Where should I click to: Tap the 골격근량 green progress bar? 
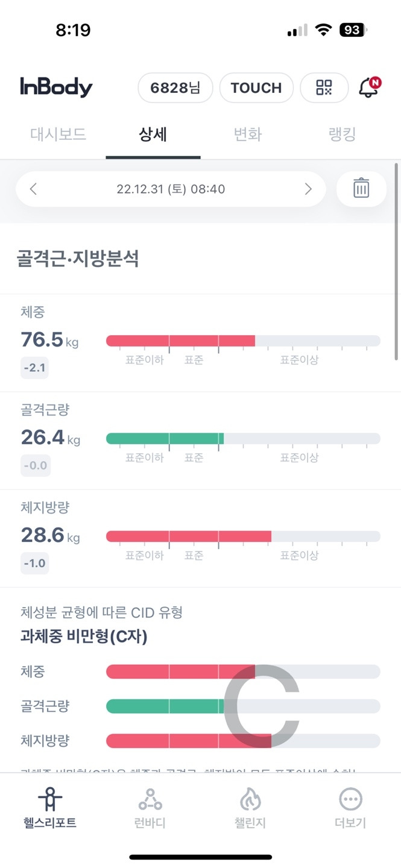pyautogui.click(x=165, y=438)
